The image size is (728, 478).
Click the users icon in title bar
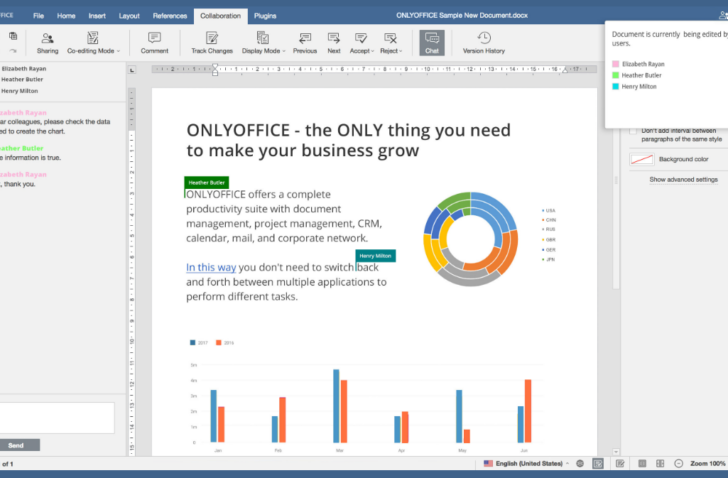tap(723, 15)
